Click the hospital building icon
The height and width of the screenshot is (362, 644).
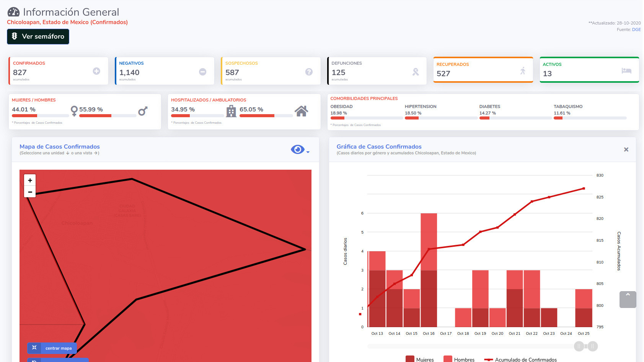coord(231,111)
